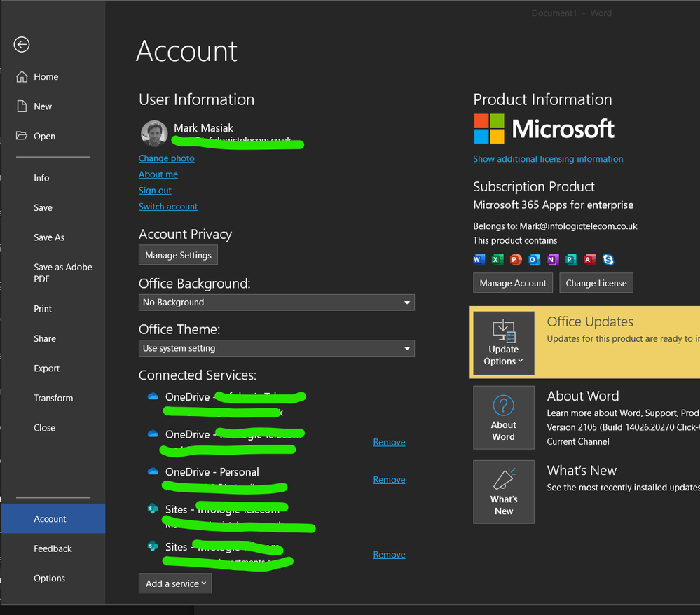Open the Update Options menu
This screenshot has width=700, height=615.
(504, 343)
